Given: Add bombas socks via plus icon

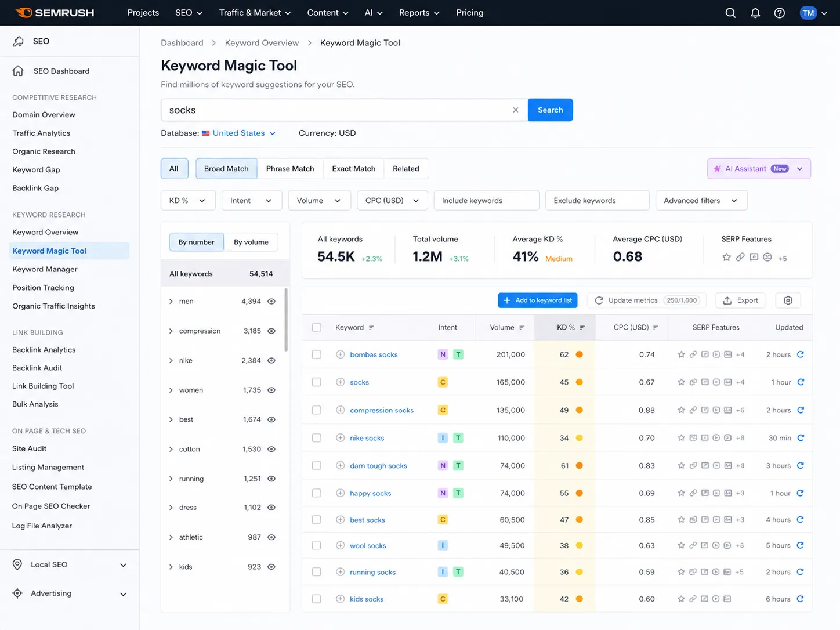Looking at the screenshot, I should [341, 354].
